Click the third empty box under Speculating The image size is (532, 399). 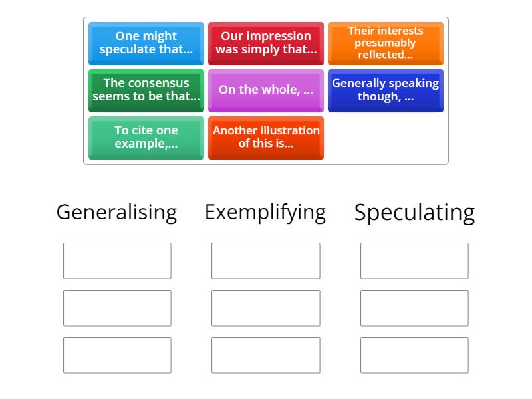tap(414, 354)
